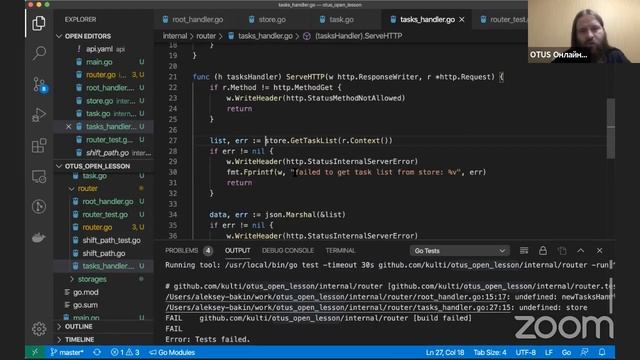640x360 pixels.
Task: Collapse the Open Editors section
Action: [59, 36]
